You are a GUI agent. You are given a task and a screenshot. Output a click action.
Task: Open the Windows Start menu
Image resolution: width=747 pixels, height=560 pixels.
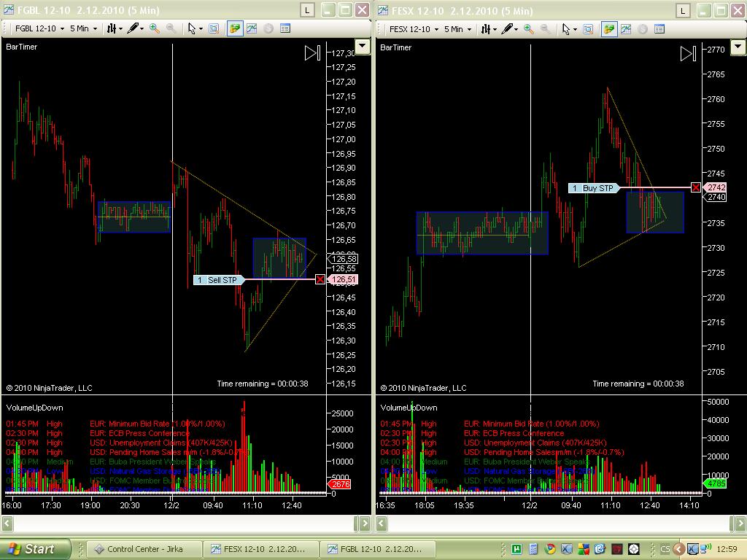tap(34, 549)
